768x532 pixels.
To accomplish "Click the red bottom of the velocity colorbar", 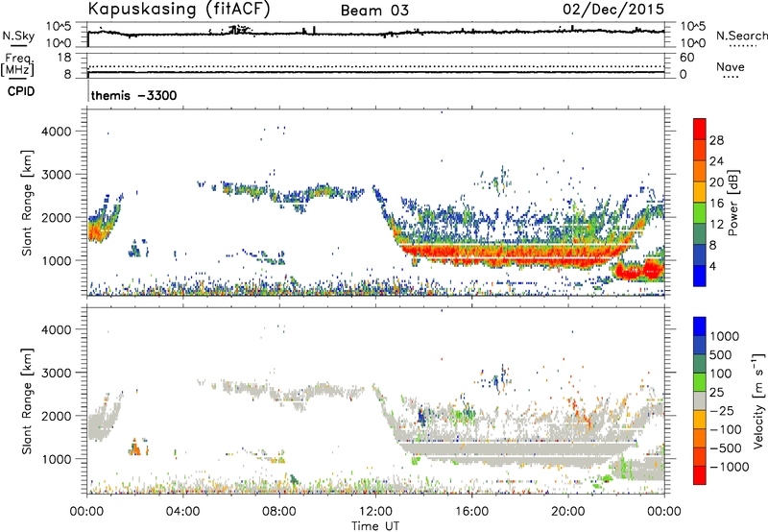I will click(700, 475).
